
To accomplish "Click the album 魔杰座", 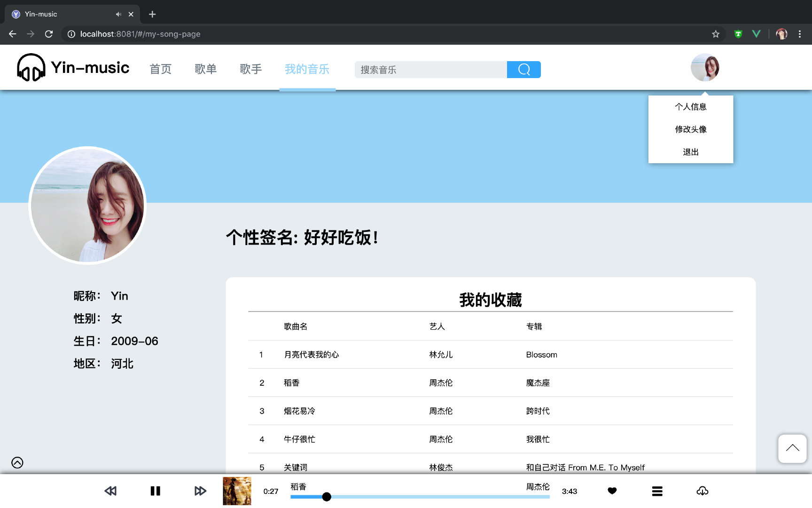I will coord(538,383).
